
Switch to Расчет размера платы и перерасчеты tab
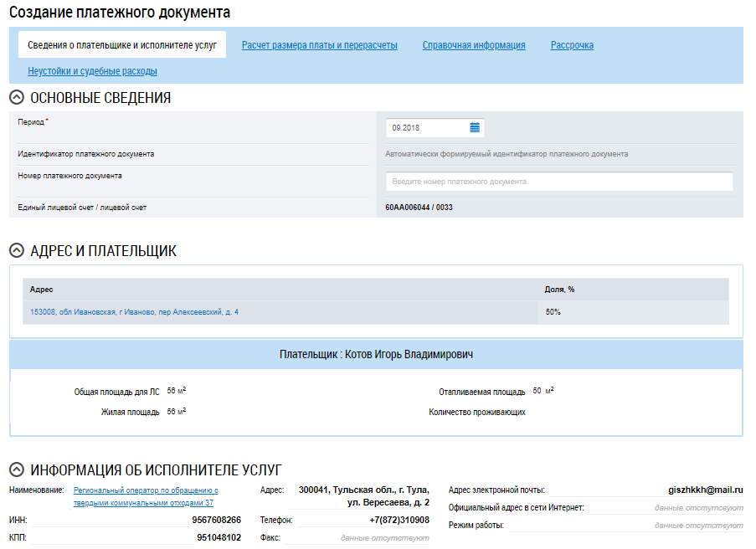(319, 45)
